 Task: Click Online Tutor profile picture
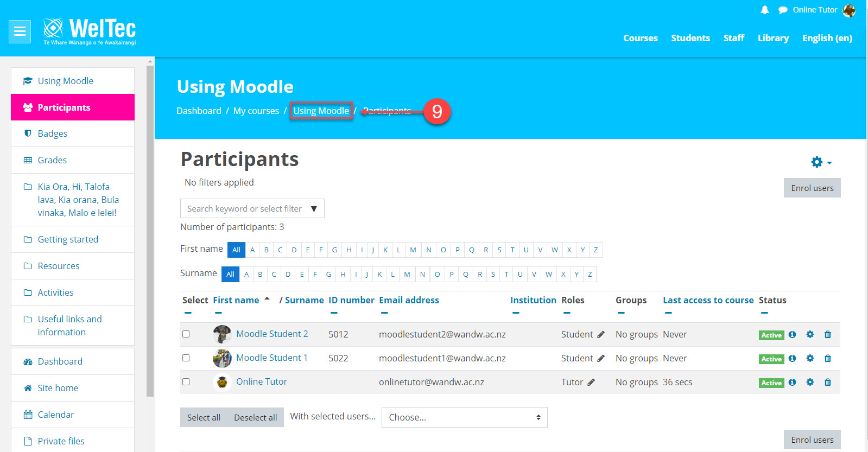pos(222,382)
